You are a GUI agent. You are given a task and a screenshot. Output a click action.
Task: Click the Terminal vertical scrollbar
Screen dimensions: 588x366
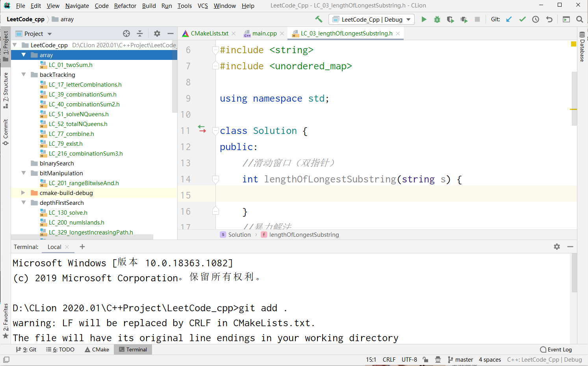point(574,273)
